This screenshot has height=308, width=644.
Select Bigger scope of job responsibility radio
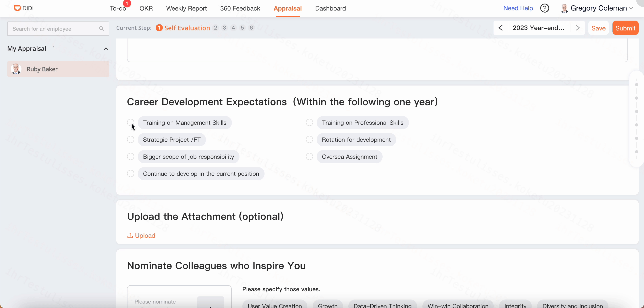click(x=131, y=156)
